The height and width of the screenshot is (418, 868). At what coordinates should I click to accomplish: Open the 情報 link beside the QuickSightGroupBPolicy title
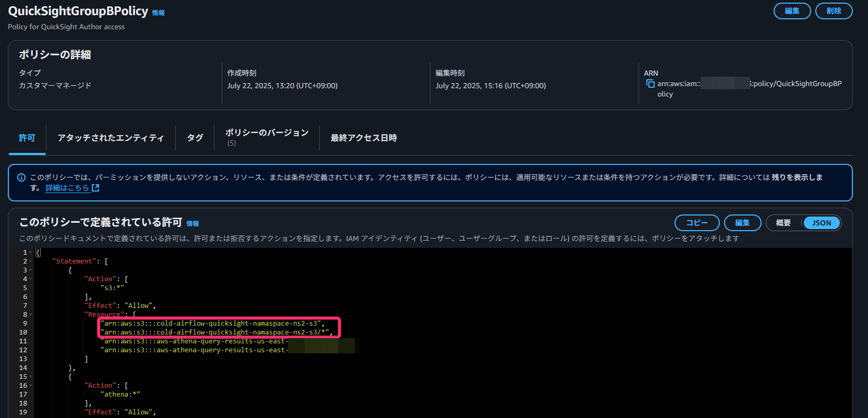158,13
